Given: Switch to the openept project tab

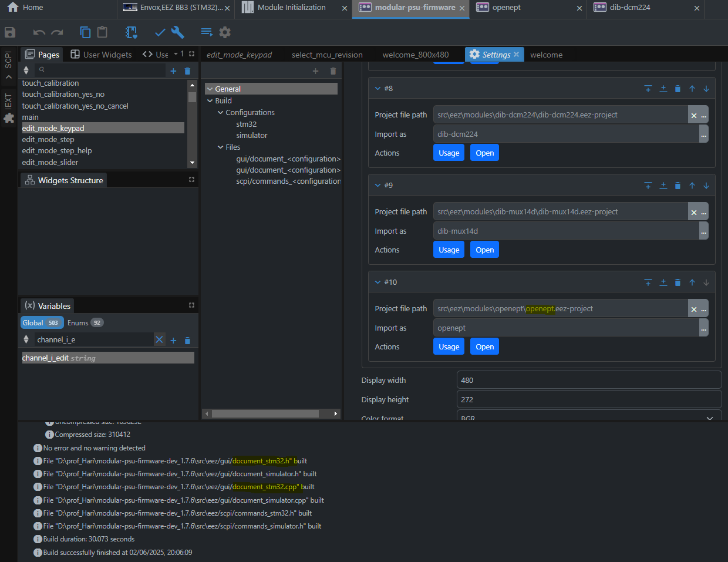Looking at the screenshot, I should pos(506,8).
